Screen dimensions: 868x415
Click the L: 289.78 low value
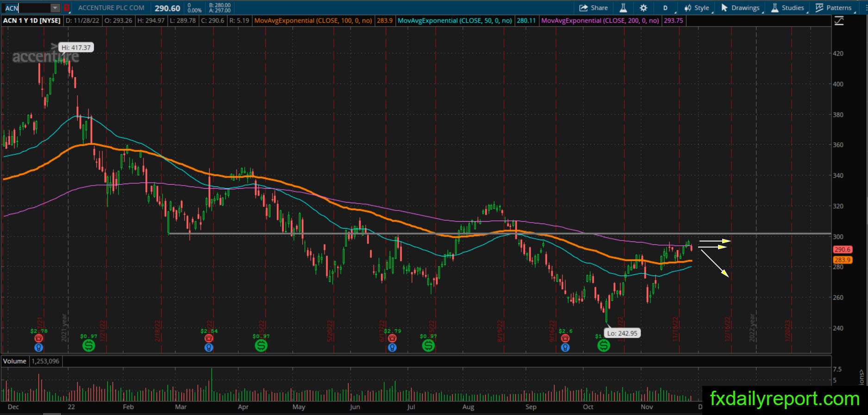point(182,21)
